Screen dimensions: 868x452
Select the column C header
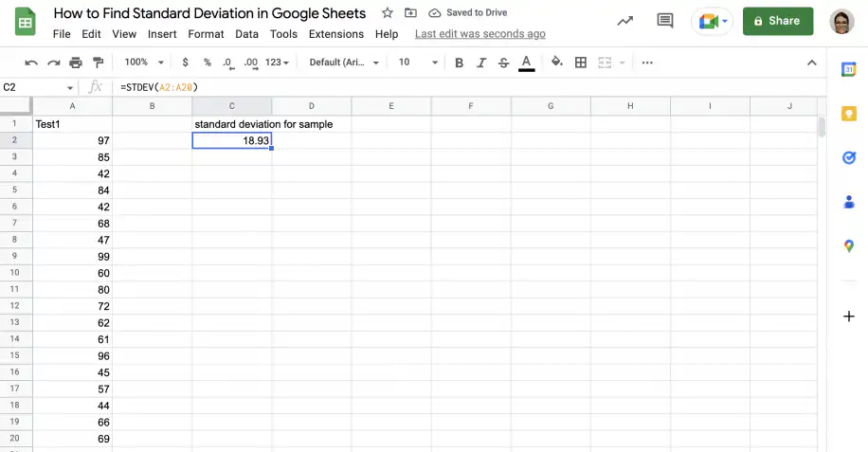point(231,106)
